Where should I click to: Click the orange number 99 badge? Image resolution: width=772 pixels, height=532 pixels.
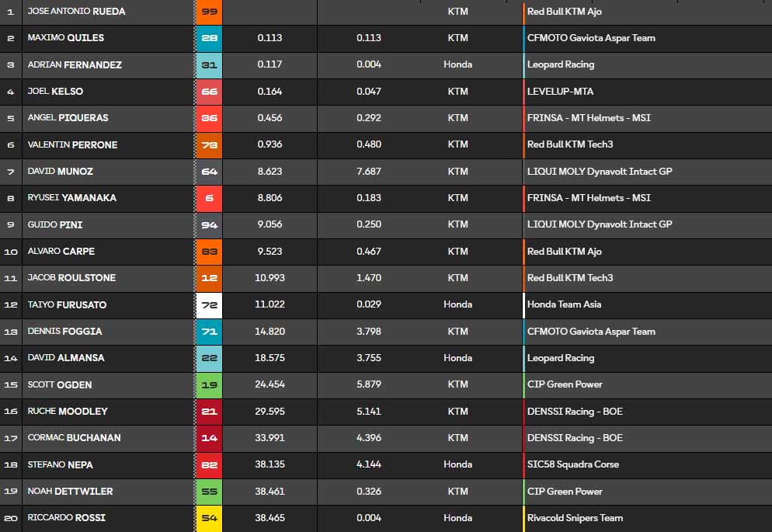pos(208,12)
